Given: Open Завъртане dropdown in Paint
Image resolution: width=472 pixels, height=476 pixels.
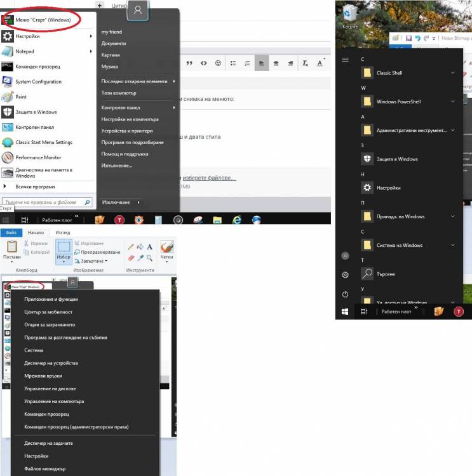Looking at the screenshot, I should tap(91, 261).
